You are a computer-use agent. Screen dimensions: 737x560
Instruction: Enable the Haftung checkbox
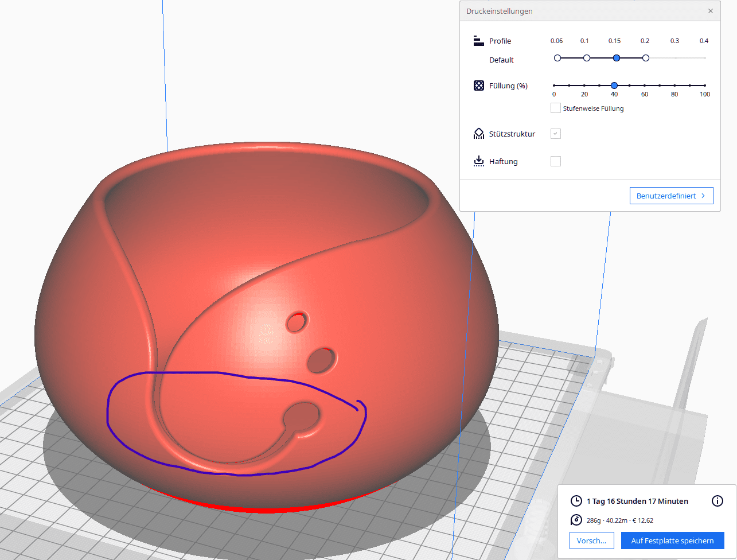pos(555,161)
